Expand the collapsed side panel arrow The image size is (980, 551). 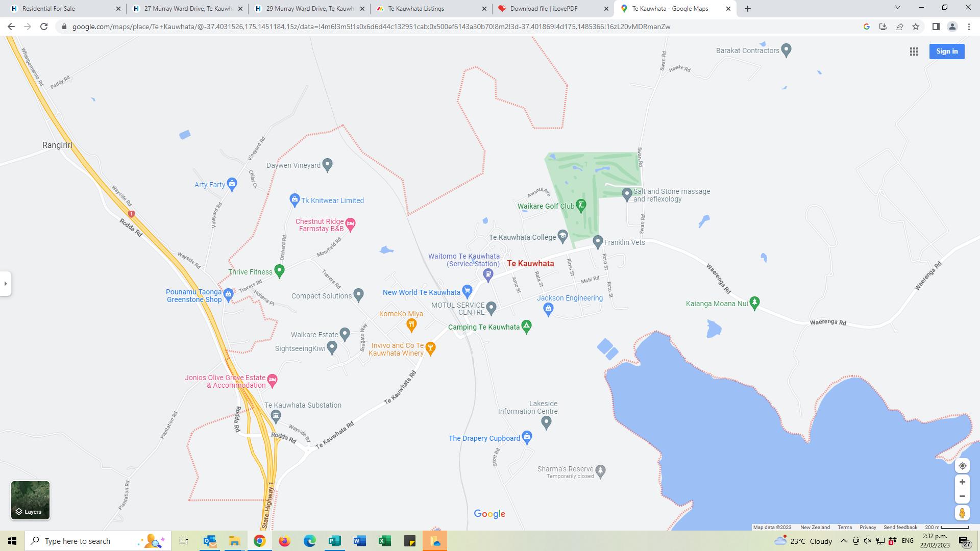click(6, 284)
